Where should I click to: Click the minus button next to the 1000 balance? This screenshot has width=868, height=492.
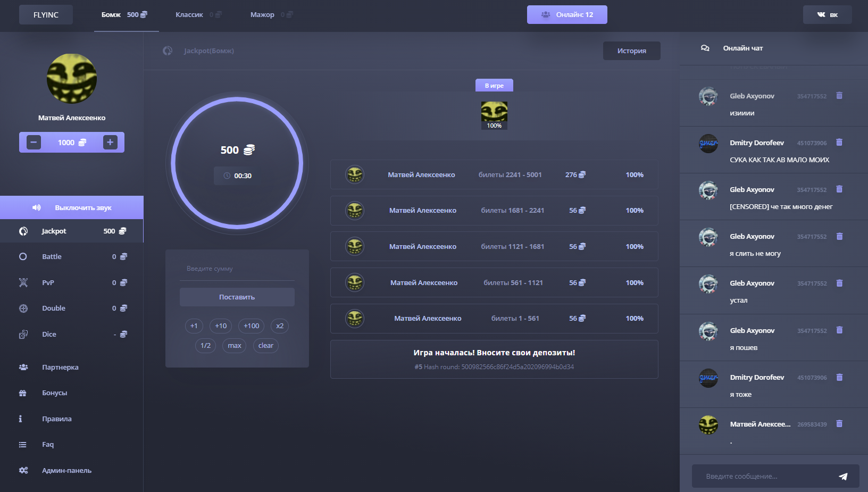click(34, 143)
